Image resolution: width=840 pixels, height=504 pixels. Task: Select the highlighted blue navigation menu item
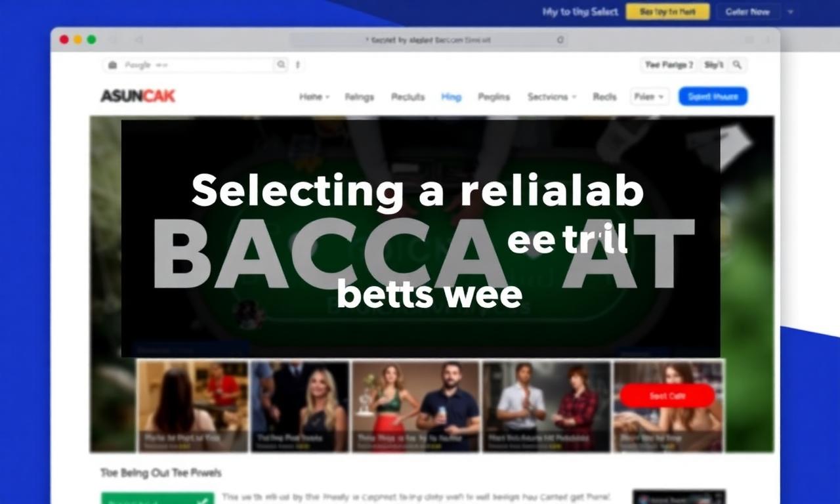pos(451,96)
